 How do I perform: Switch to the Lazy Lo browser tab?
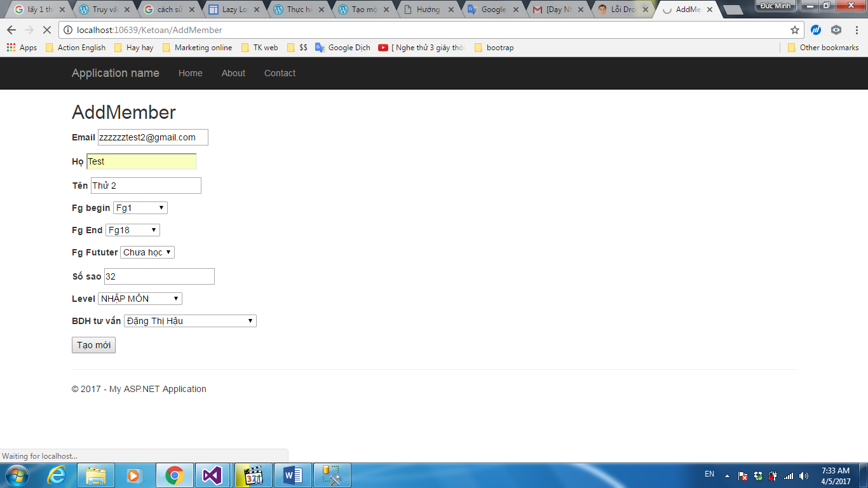point(233,10)
